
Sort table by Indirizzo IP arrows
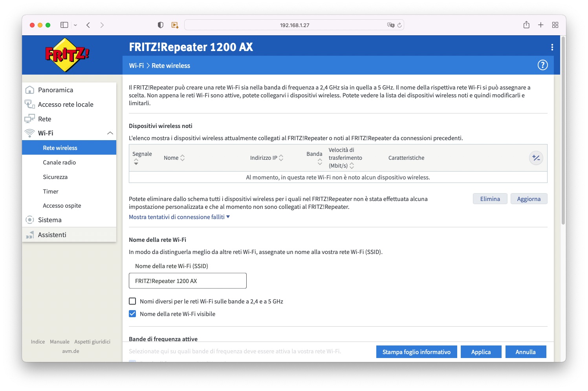point(281,158)
